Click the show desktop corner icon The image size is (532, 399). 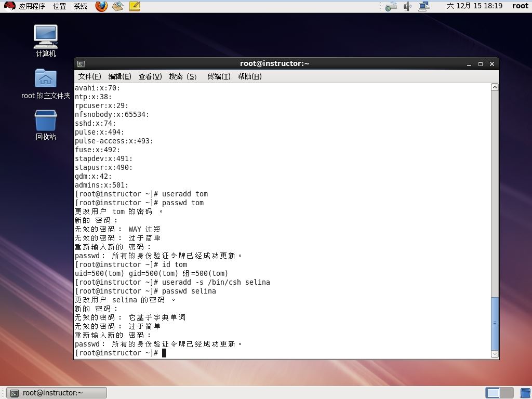pyautogui.click(x=526, y=393)
